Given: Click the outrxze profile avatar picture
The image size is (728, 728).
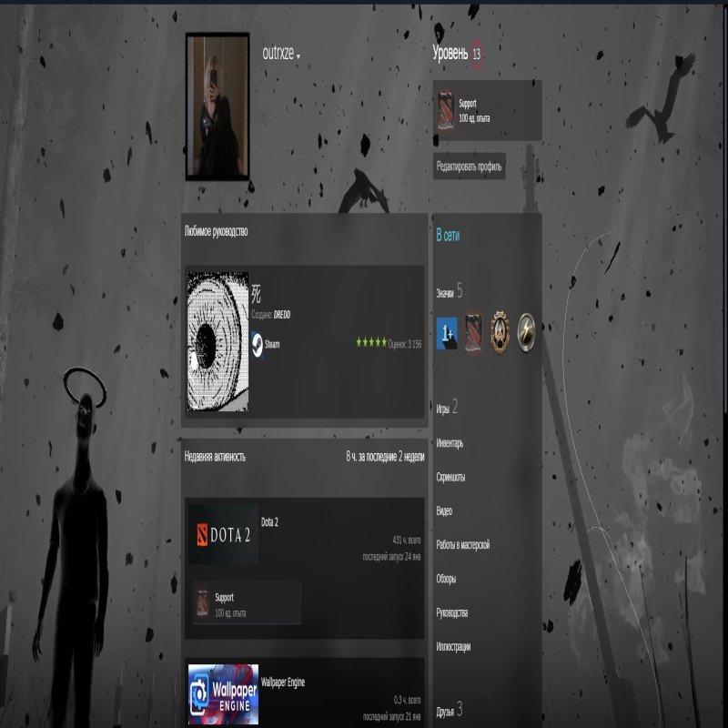Looking at the screenshot, I should (x=217, y=106).
